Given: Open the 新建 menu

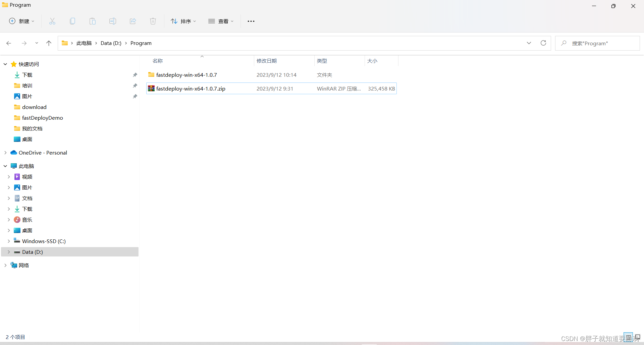Looking at the screenshot, I should (x=21, y=21).
